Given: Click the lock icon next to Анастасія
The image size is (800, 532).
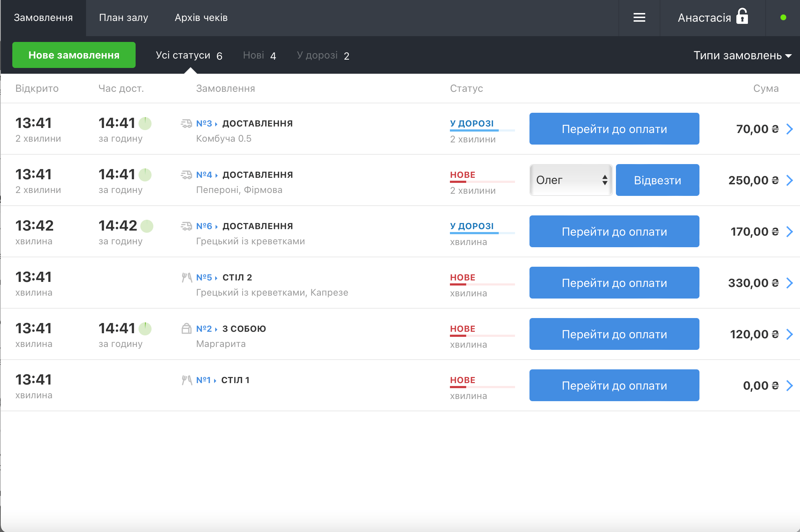Looking at the screenshot, I should [x=742, y=17].
